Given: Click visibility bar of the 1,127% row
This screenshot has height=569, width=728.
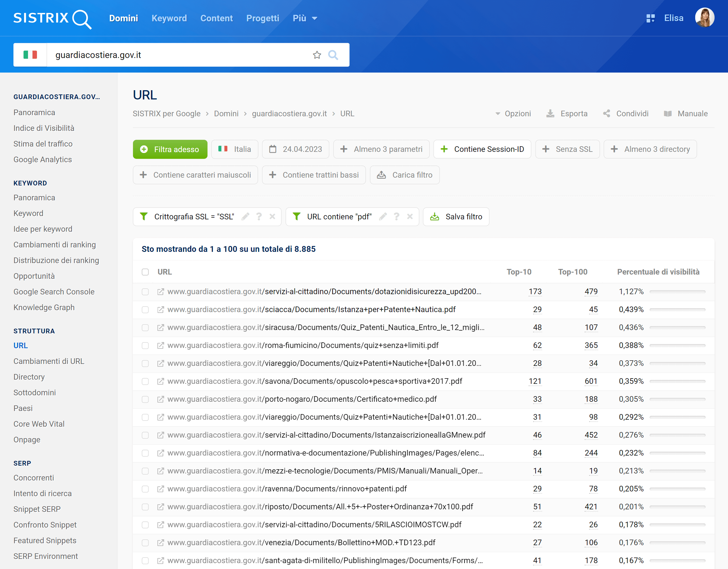Looking at the screenshot, I should tap(677, 292).
